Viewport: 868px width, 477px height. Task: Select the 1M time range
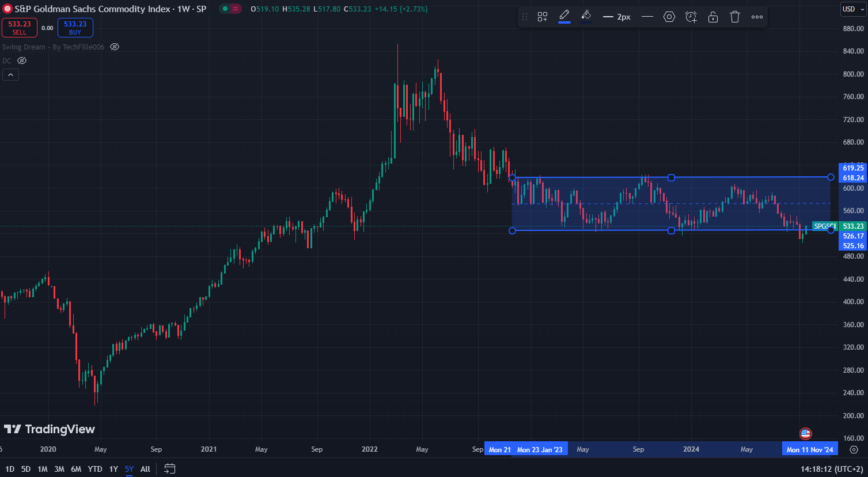tap(43, 469)
